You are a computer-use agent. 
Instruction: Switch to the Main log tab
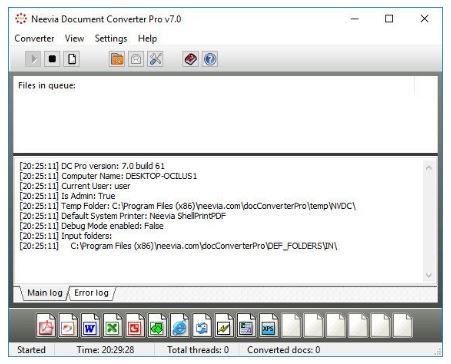(45, 293)
